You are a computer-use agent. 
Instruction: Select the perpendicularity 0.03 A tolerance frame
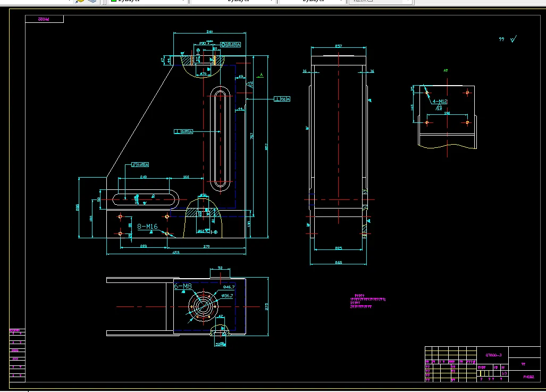pos(183,131)
